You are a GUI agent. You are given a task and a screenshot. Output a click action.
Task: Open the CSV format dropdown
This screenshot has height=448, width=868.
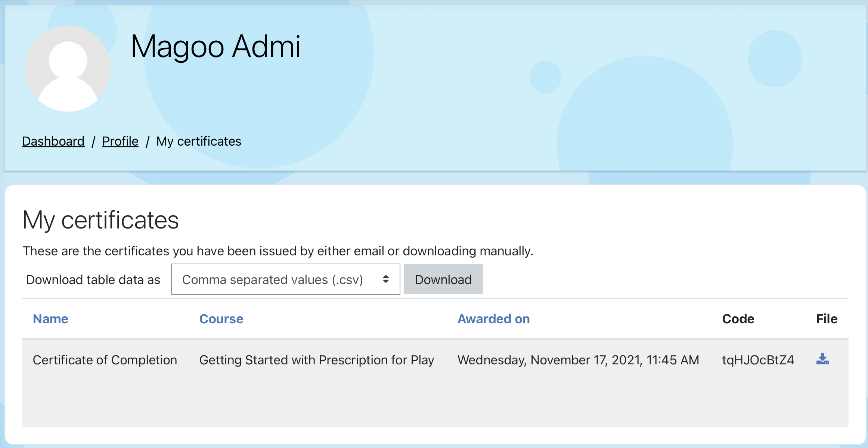pos(285,280)
